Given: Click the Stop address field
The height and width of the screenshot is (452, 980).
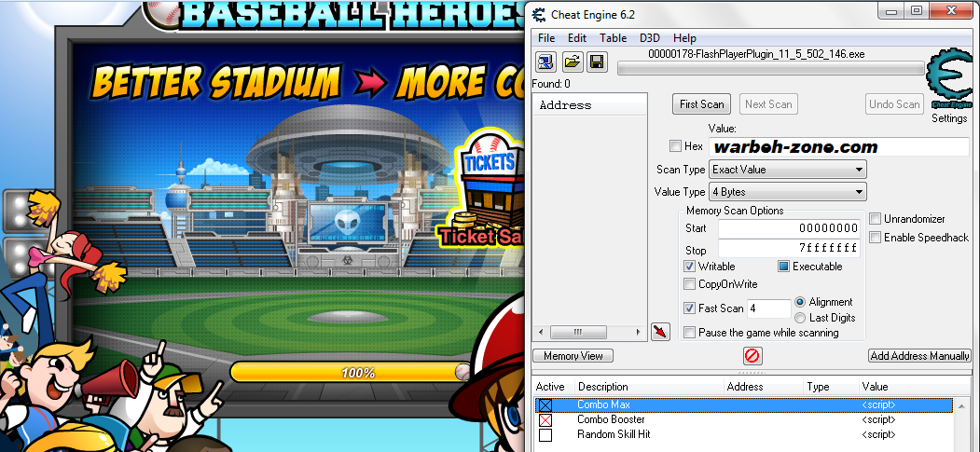Looking at the screenshot, I should pos(789,249).
